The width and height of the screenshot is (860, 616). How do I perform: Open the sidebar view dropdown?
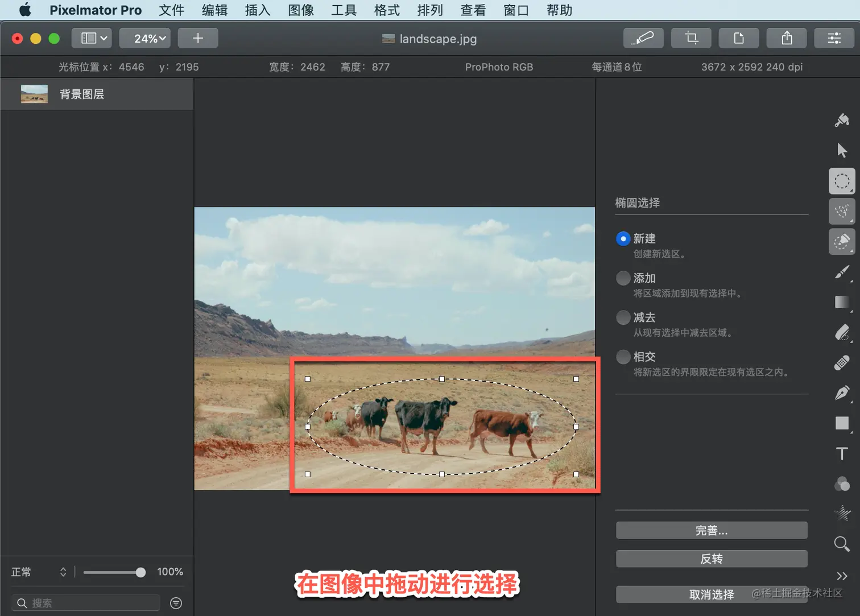(92, 38)
